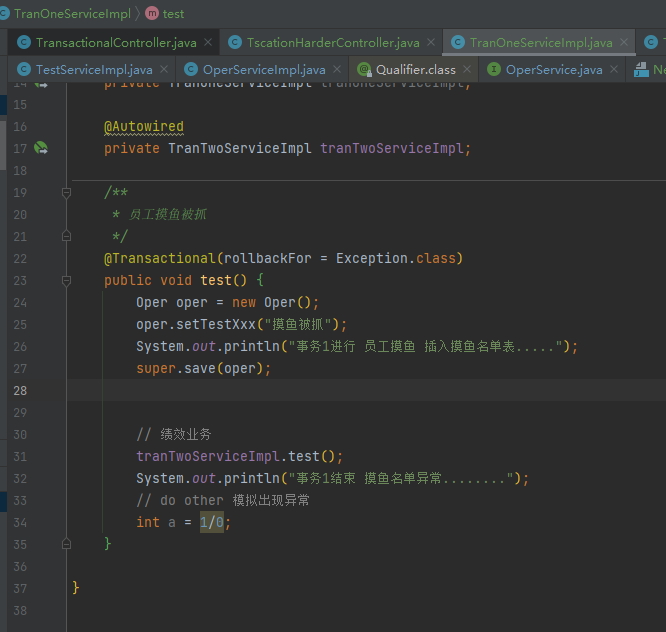Click the fold end marker at line 35
666x632 pixels.
(66, 544)
